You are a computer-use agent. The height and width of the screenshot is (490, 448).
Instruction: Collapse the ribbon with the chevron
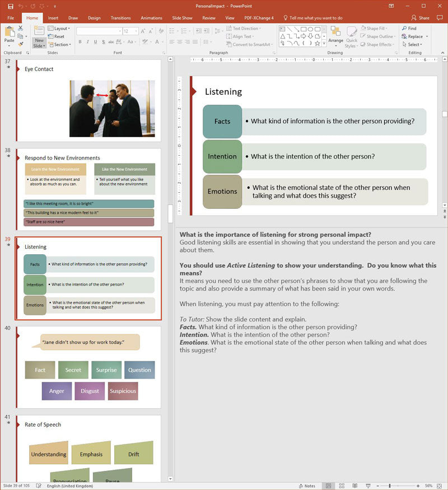pos(443,53)
